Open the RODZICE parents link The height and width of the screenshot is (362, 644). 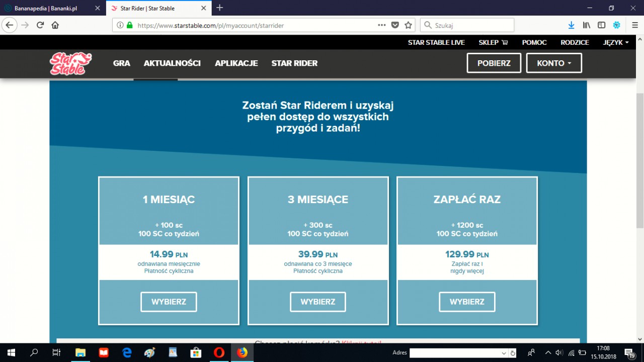click(575, 42)
